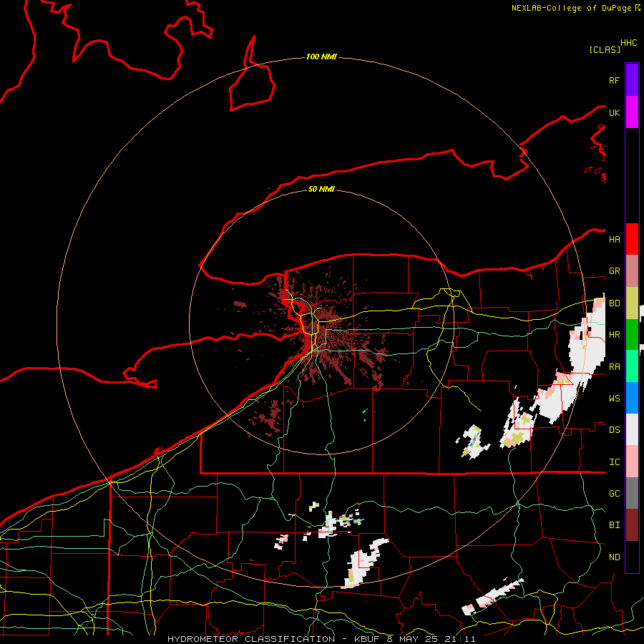This screenshot has height=644, width=644.
Task: Click the HR legend label
Action: click(614, 335)
